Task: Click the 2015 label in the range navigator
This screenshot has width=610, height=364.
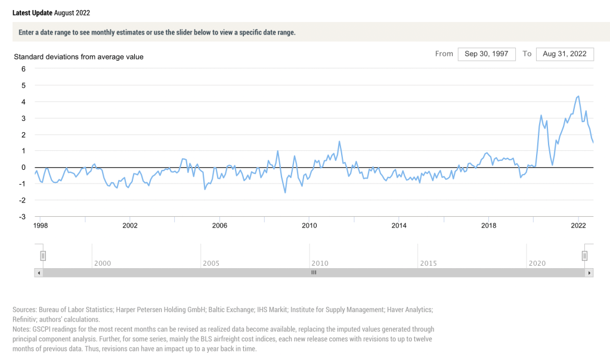Action: pyautogui.click(x=428, y=263)
